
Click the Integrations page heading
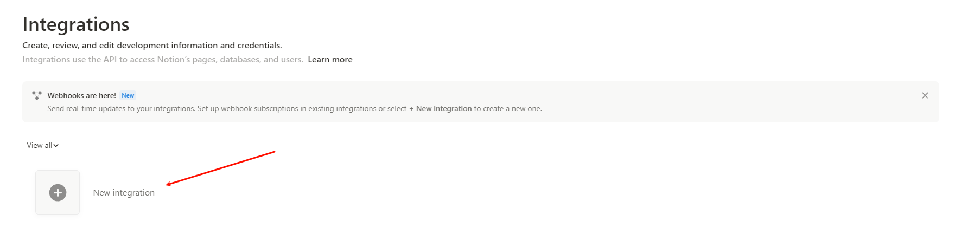click(x=76, y=24)
